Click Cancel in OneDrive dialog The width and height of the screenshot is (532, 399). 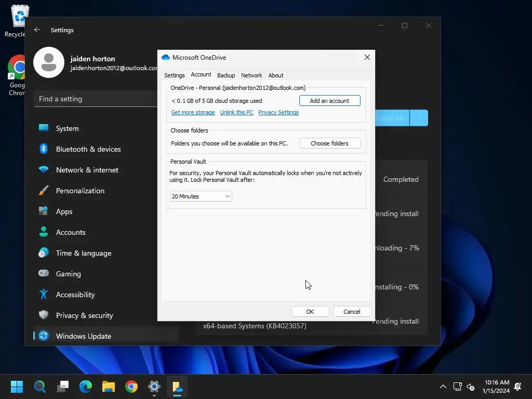[x=352, y=312]
